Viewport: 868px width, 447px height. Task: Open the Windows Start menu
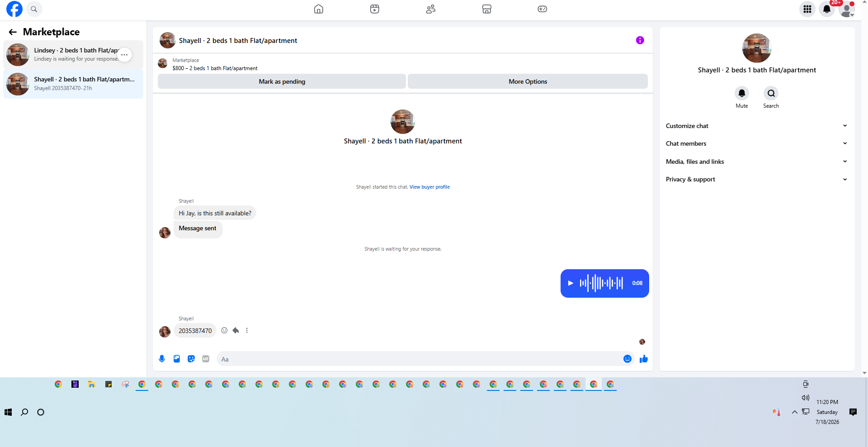coord(8,412)
